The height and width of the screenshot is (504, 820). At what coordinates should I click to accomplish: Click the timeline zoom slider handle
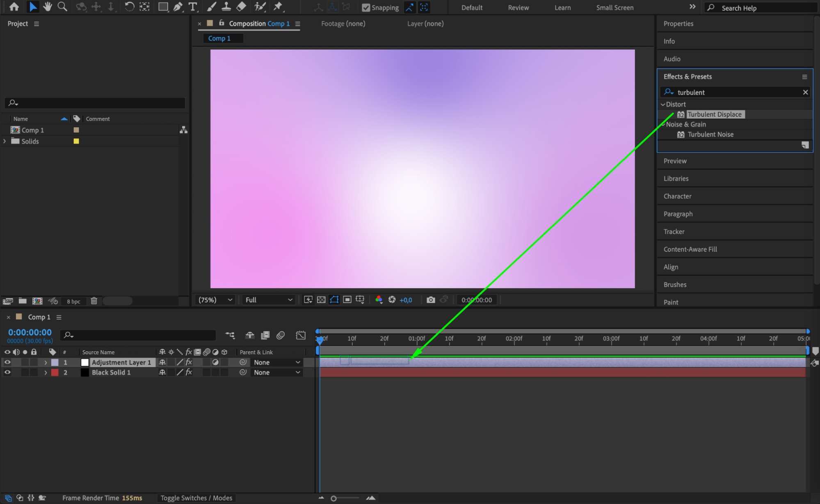[x=333, y=498]
